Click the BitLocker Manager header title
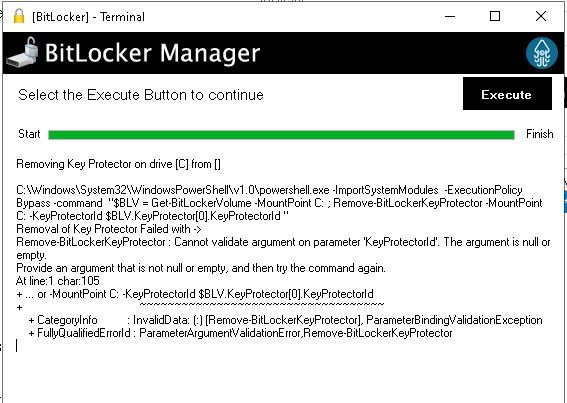The width and height of the screenshot is (567, 403). 152,53
